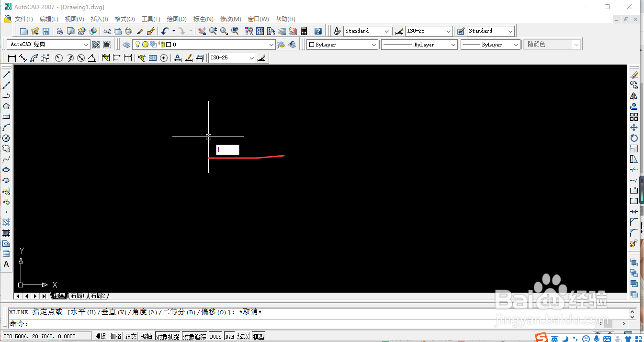Click the dynamic input box near crosshair
This screenshot has width=644, height=342.
227,150
